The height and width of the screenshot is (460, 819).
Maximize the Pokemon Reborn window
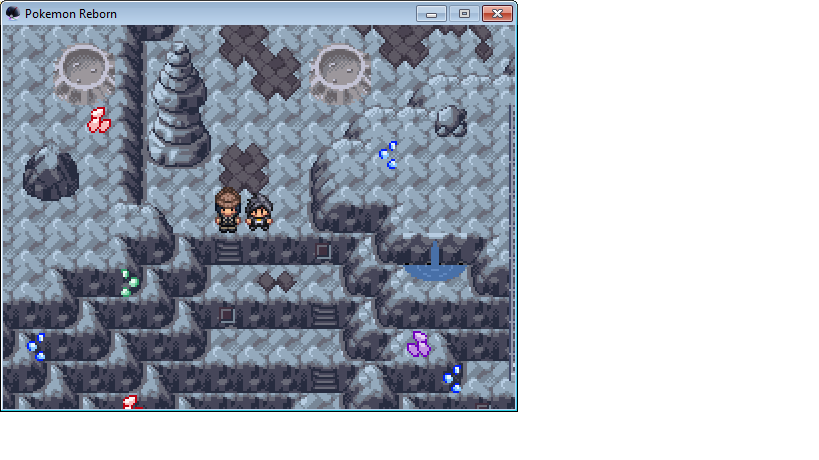pos(464,14)
